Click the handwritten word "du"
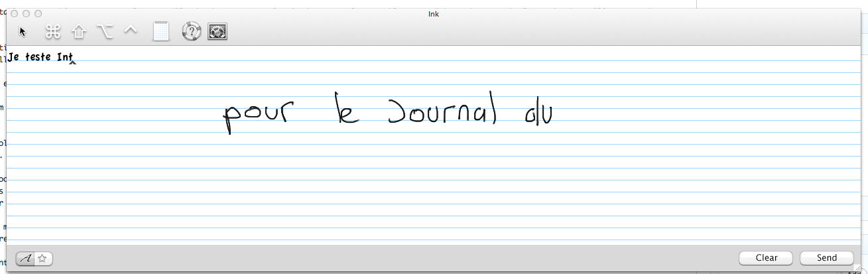Viewport: 868px width, 274px height. pos(538,115)
